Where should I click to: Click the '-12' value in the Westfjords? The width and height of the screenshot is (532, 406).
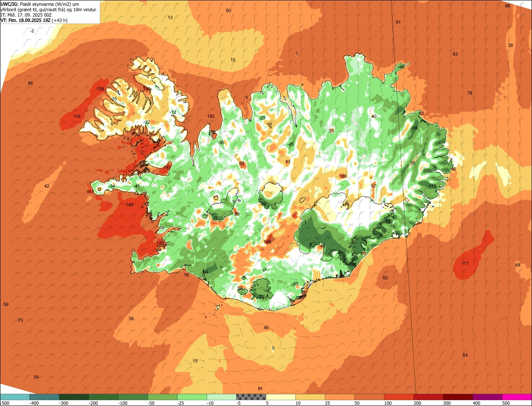[173, 112]
